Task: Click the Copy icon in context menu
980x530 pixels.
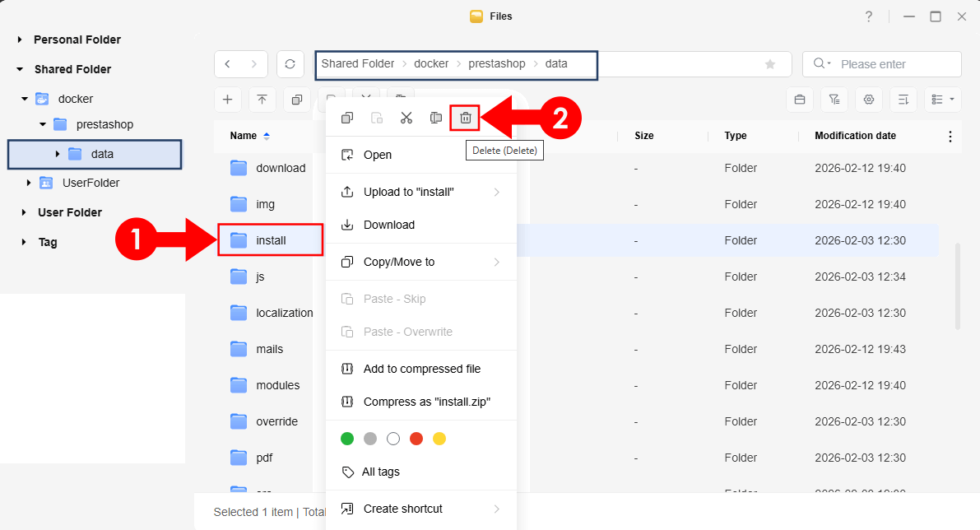Action: click(x=347, y=119)
